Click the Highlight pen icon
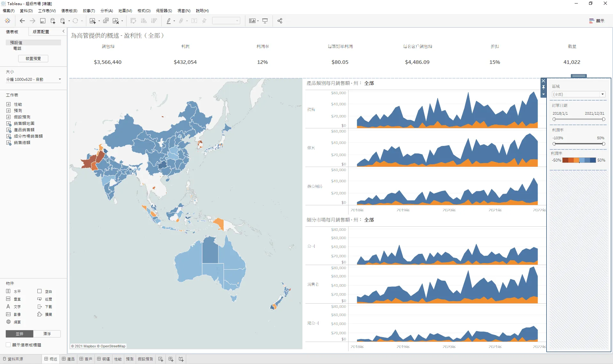The height and width of the screenshot is (364, 613). [169, 21]
